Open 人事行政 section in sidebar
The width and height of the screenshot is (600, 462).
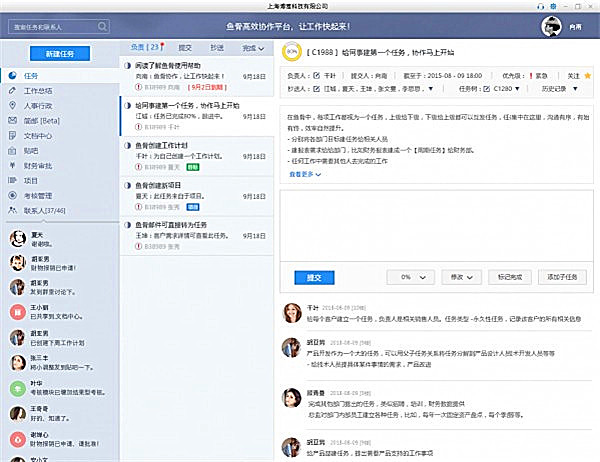click(x=37, y=105)
